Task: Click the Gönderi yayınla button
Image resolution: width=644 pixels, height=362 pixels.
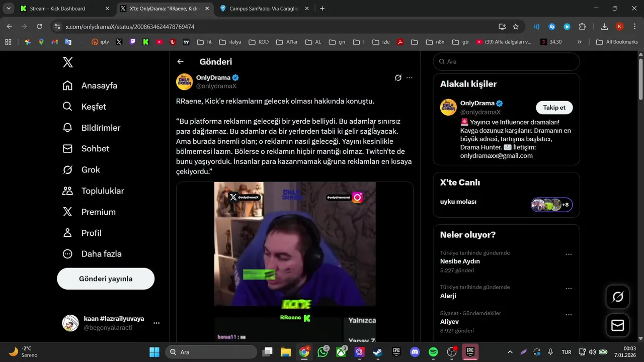Action: pos(106,279)
